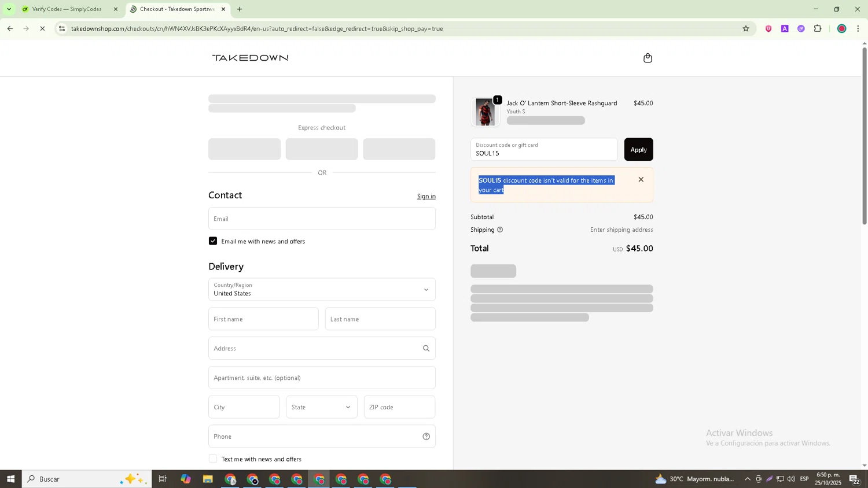This screenshot has width=868, height=488.
Task: Click the Jack O' Lantern Rashguard thumbnail
Action: click(486, 112)
